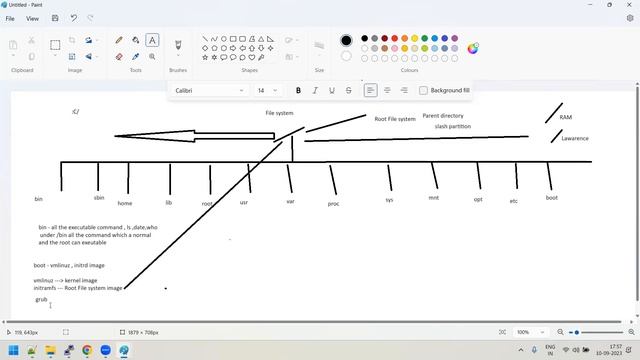Toggle Underline text formatting
The height and width of the screenshot is (360, 640).
pos(332,90)
